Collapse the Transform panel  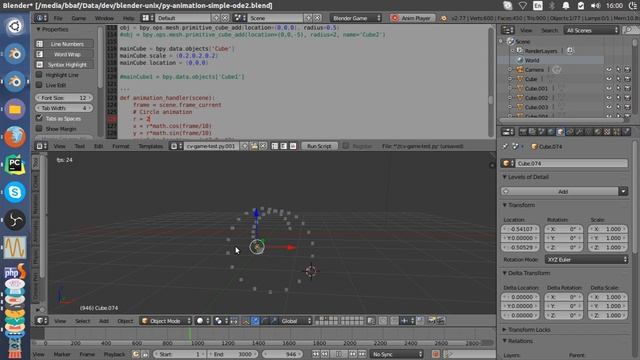504,205
